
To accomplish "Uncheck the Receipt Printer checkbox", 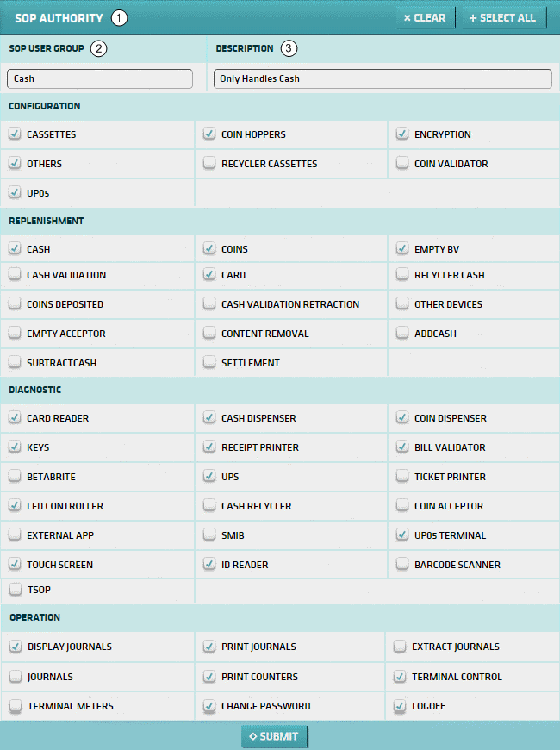I will (x=209, y=447).
